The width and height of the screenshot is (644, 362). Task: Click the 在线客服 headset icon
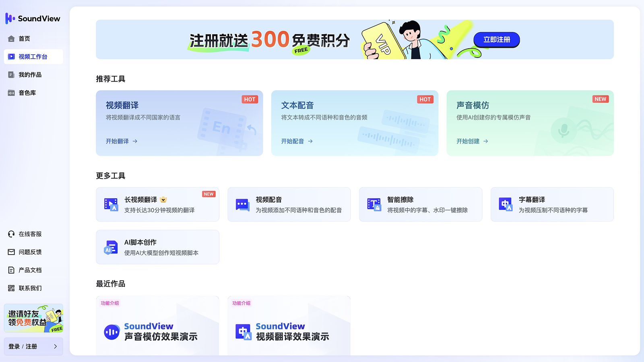point(10,234)
